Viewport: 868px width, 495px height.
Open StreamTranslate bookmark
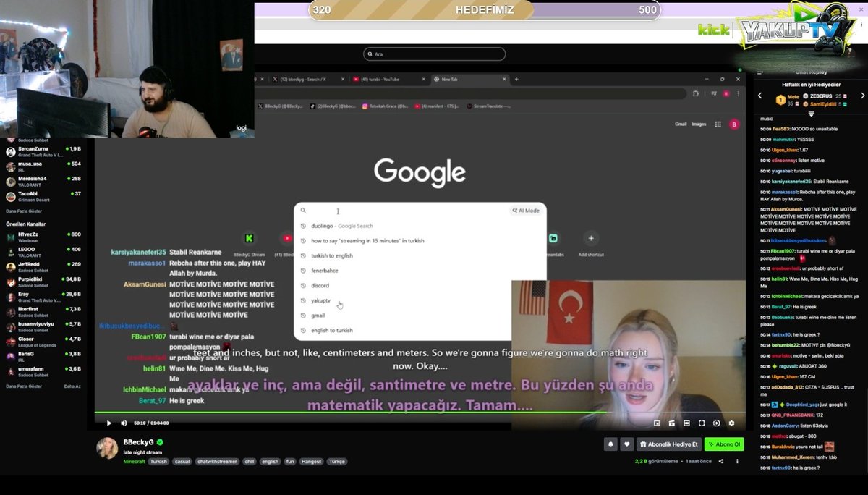[x=489, y=106]
